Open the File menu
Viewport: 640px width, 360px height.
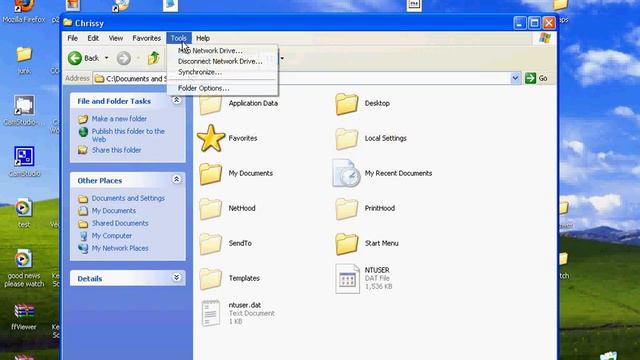tap(73, 38)
